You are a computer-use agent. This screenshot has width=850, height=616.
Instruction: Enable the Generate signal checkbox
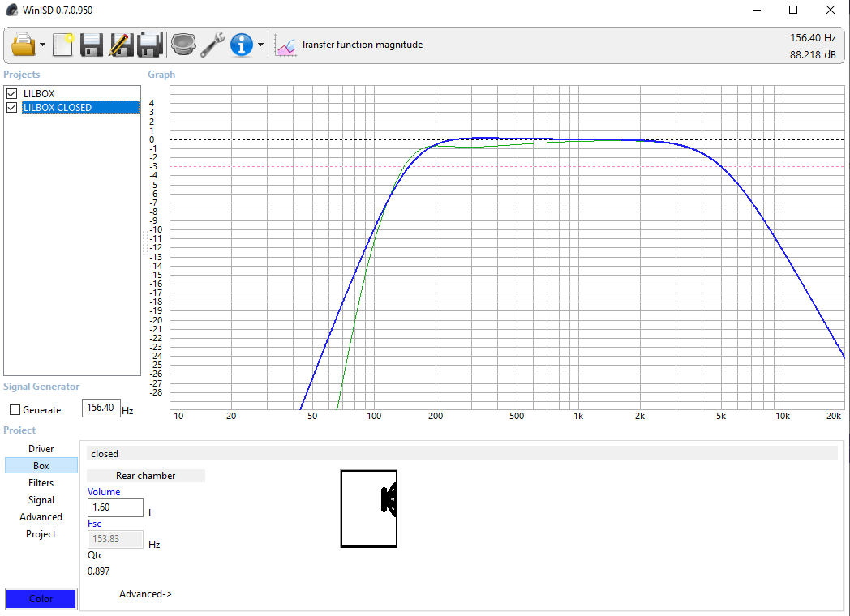point(15,410)
